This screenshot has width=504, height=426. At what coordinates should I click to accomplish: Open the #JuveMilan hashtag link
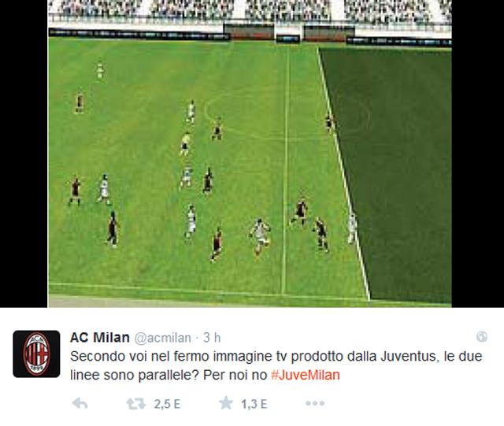(x=306, y=375)
